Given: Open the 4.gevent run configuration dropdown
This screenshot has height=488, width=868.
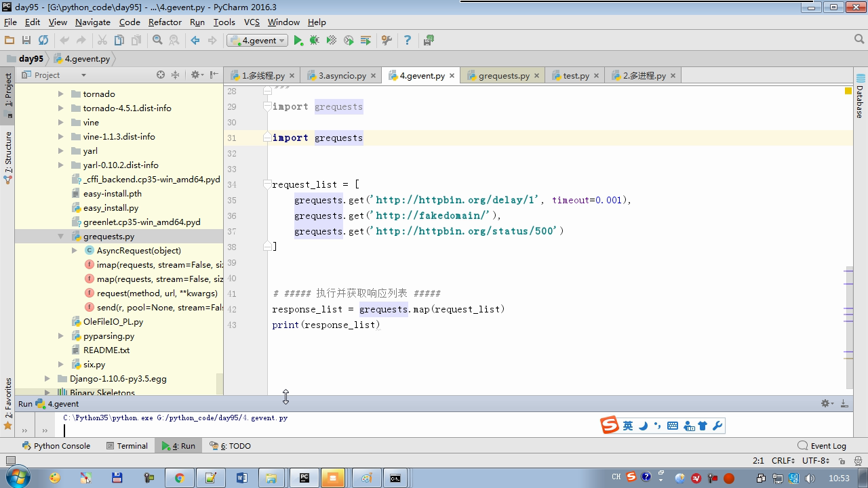Looking at the screenshot, I should tap(258, 41).
